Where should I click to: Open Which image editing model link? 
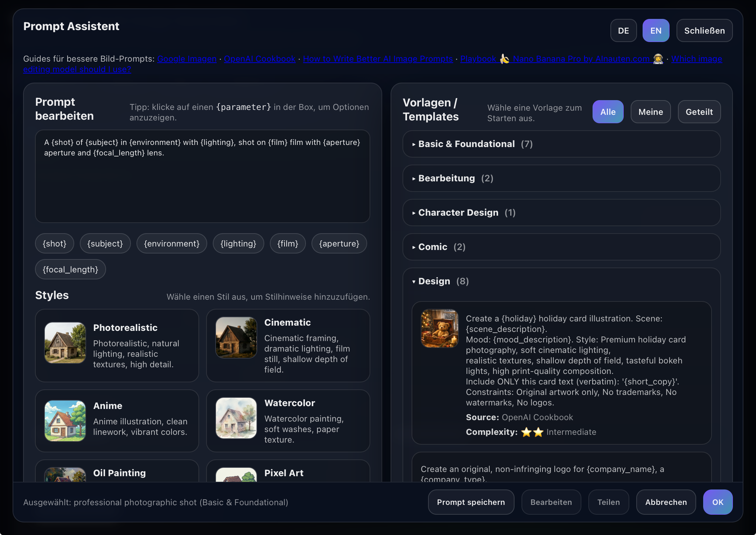[696, 59]
